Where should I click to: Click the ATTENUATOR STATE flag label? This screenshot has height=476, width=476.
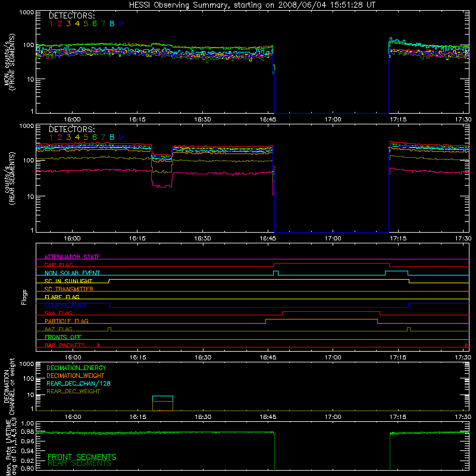click(x=72, y=257)
